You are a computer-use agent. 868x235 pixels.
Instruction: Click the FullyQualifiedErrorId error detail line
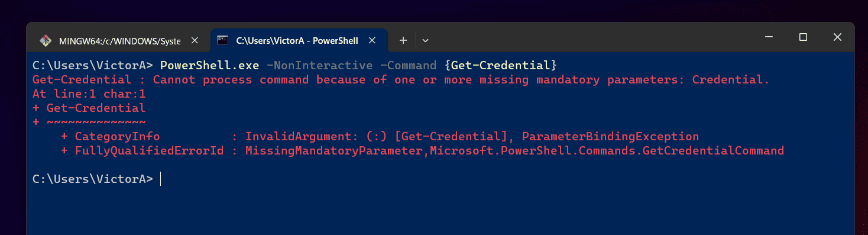point(423,150)
